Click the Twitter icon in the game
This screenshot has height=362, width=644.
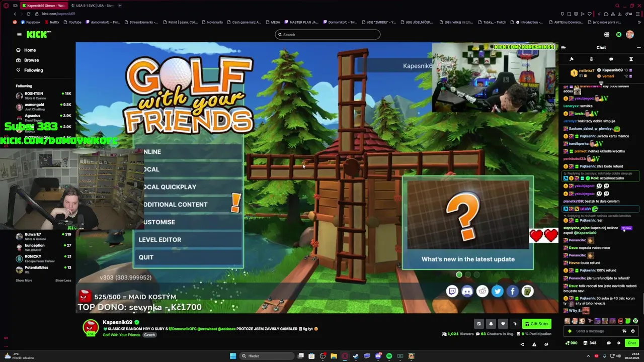click(x=497, y=291)
